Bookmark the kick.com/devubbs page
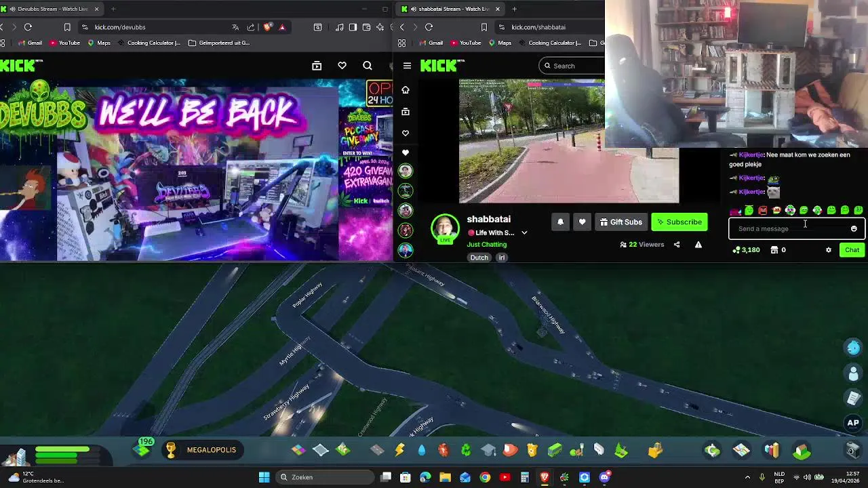Viewport: 868px width, 488px height. pyautogui.click(x=67, y=27)
